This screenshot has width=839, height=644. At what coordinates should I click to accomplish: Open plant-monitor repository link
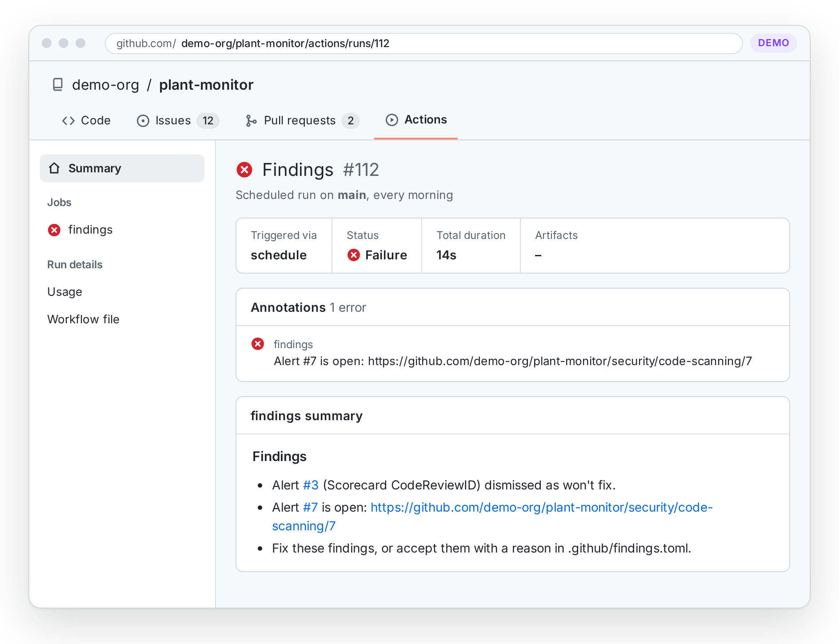coord(206,84)
